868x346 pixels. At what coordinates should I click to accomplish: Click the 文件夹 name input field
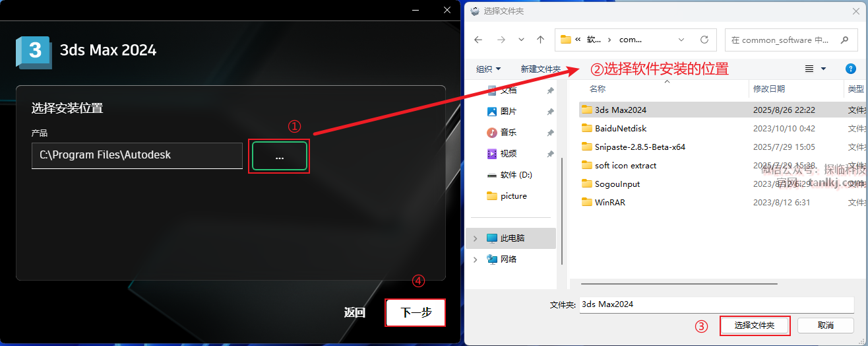(x=717, y=304)
